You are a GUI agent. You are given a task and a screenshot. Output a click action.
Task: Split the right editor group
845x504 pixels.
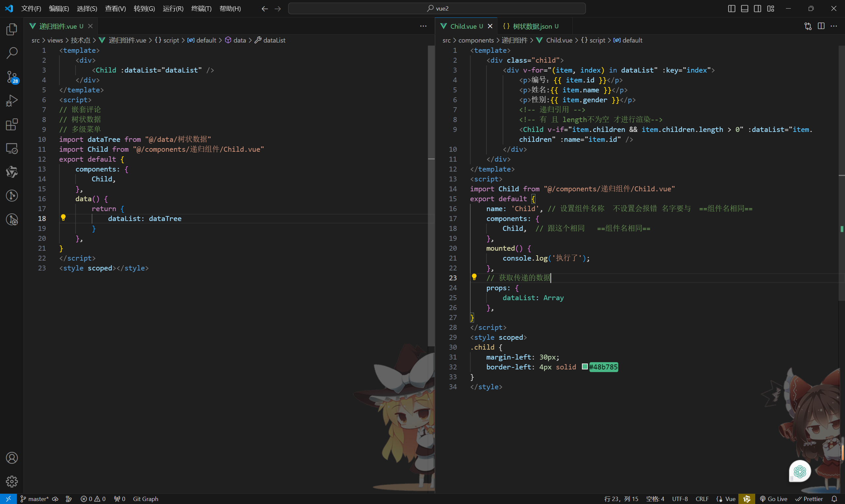[821, 26]
